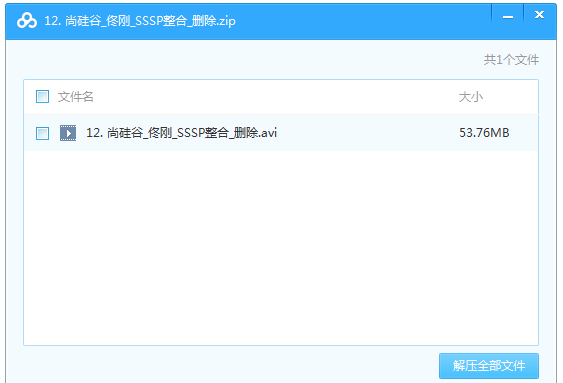Image resolution: width=563 pixels, height=383 pixels.
Task: Click the 解压全部文件 button
Action: click(489, 366)
